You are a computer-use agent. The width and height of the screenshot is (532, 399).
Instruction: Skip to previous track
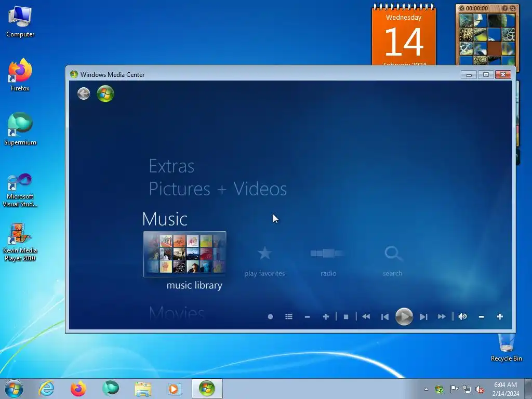[385, 317]
